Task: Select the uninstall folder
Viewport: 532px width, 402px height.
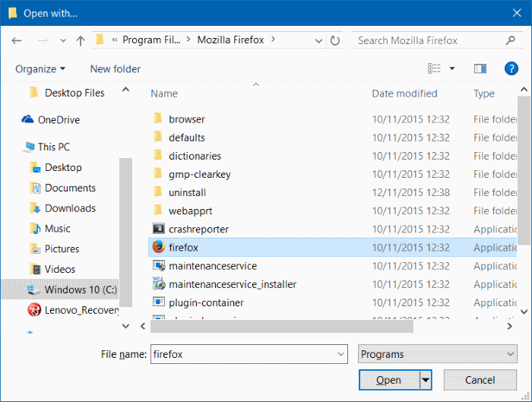Action: pos(187,192)
